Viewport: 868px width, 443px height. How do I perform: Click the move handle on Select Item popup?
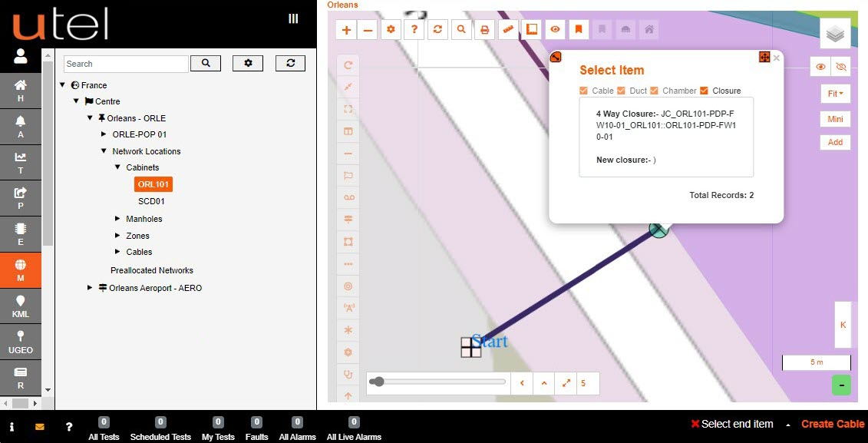tap(764, 57)
